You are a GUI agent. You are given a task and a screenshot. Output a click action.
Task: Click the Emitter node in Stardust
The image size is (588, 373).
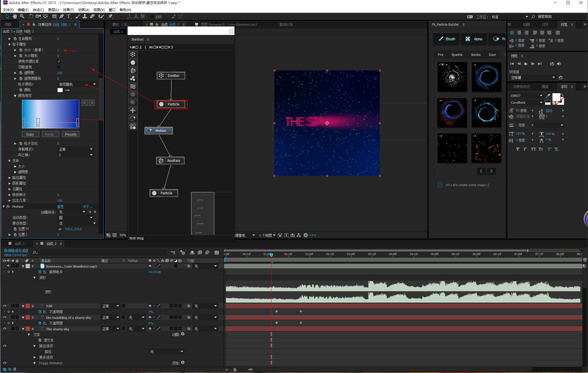171,76
